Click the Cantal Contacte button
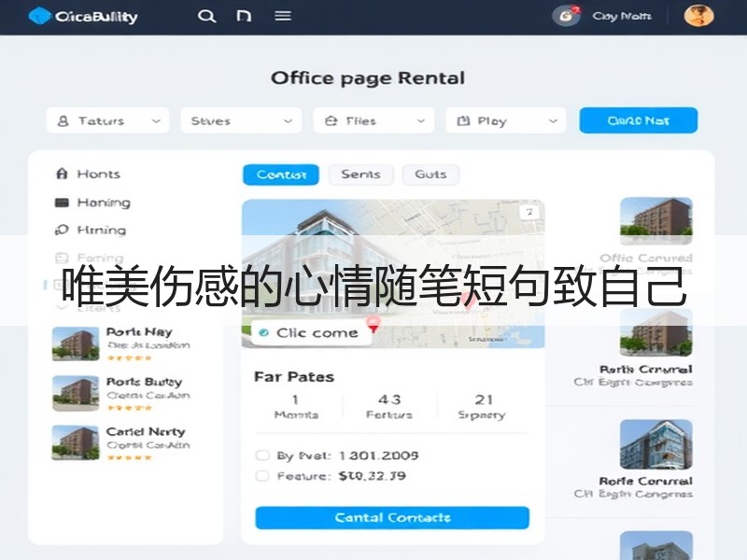This screenshot has width=747, height=560. [x=392, y=518]
